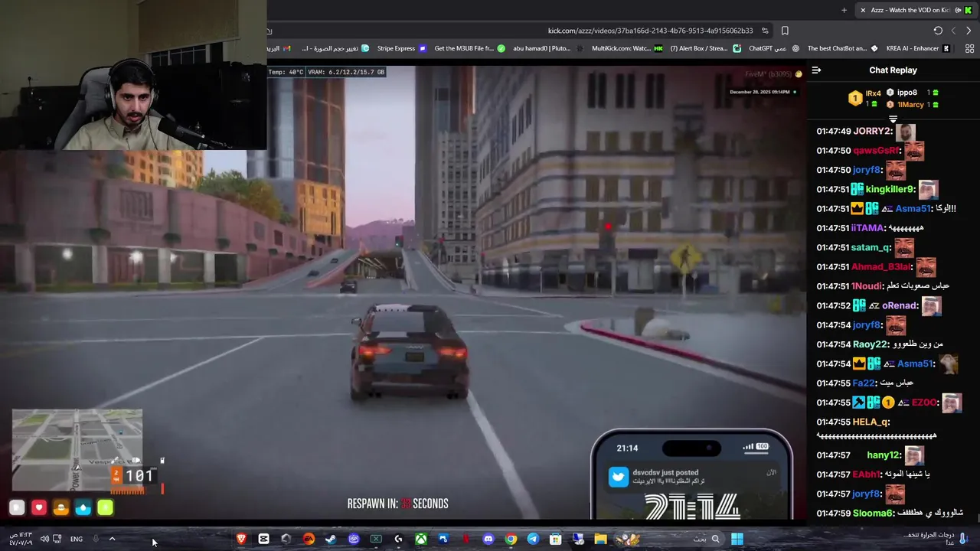Screen dimensions: 980x551
Task: Click username kingkiller9 in chat
Action: [x=890, y=189]
